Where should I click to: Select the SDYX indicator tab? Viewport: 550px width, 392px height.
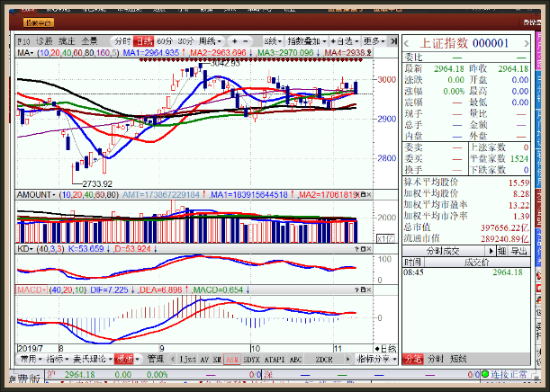click(x=251, y=359)
